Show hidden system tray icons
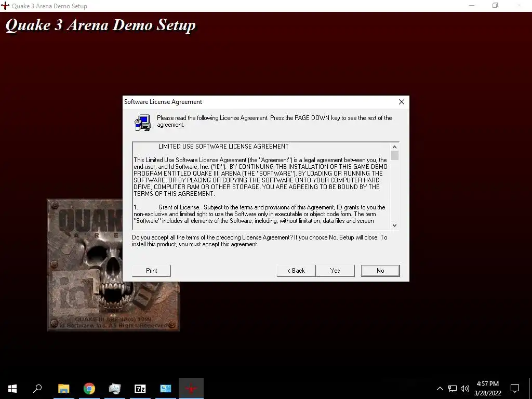The width and height of the screenshot is (532, 399). (440, 389)
